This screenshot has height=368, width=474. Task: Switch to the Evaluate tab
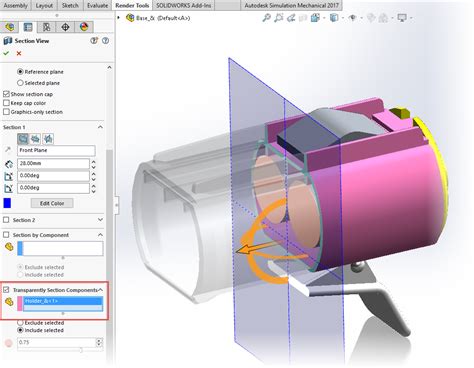97,5
